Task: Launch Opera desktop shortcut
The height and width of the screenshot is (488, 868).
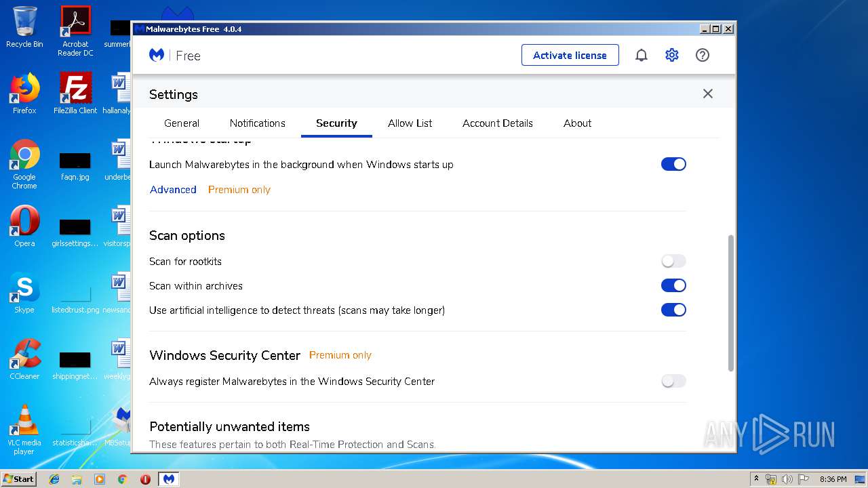Action: (24, 226)
